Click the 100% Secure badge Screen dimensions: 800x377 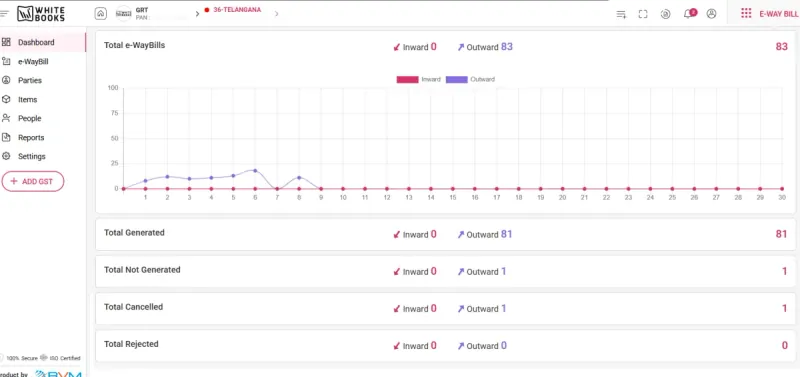(x=19, y=358)
